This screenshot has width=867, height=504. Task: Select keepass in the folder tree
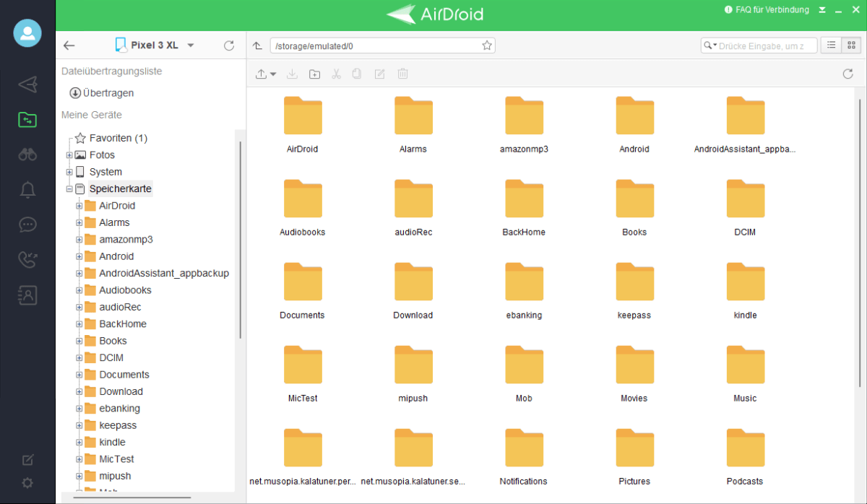coord(118,425)
